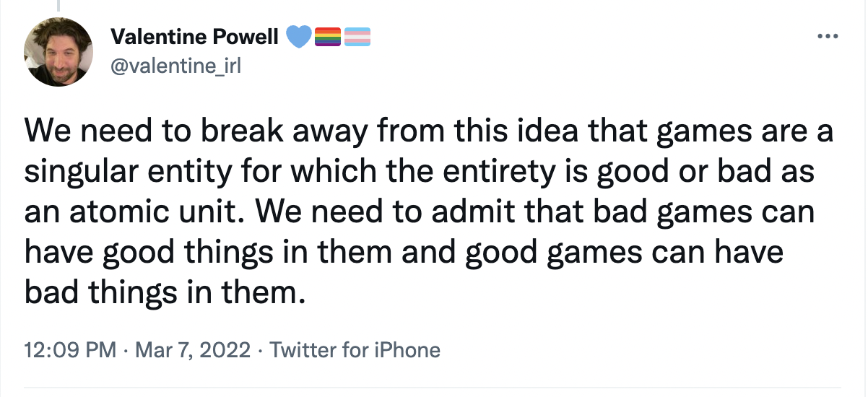Open the Valentine Powell display name link
The width and height of the screenshot is (868, 397).
[x=195, y=37]
